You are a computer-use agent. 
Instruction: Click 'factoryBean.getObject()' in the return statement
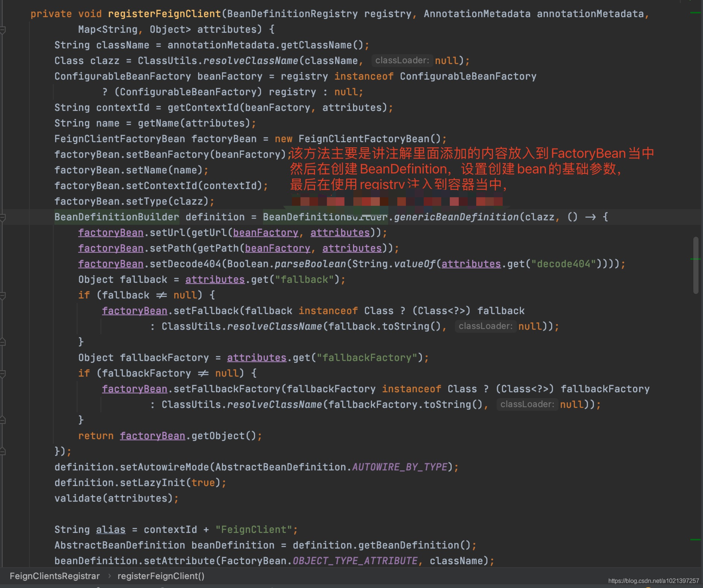click(x=188, y=436)
